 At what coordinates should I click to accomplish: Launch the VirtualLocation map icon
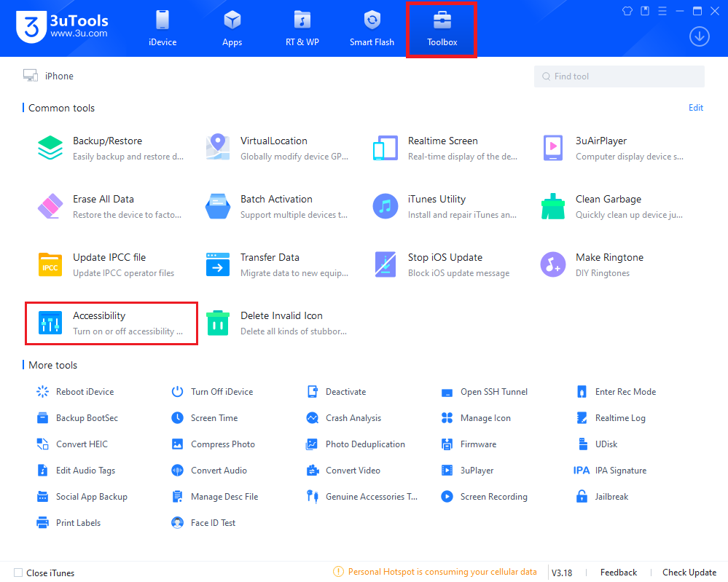tap(218, 146)
